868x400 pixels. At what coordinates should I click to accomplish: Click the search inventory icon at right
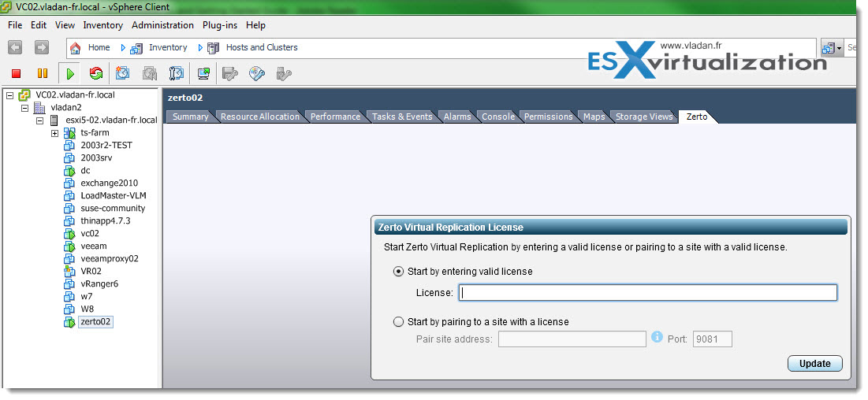(828, 48)
